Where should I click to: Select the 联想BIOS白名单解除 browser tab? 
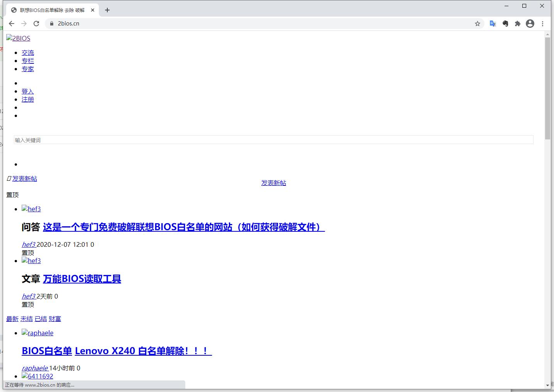coord(53,10)
